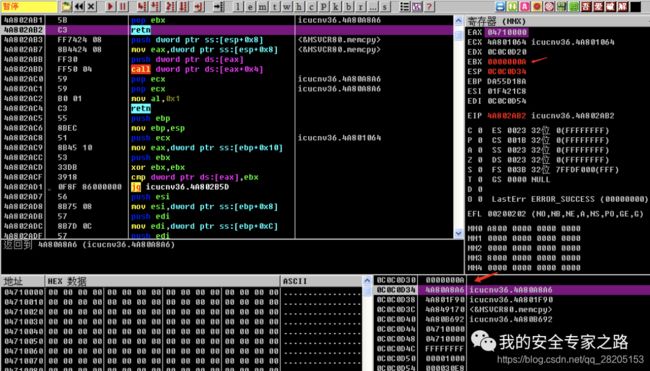Select dump row at address 04710000
The height and width of the screenshot is (371, 650).
[182, 292]
